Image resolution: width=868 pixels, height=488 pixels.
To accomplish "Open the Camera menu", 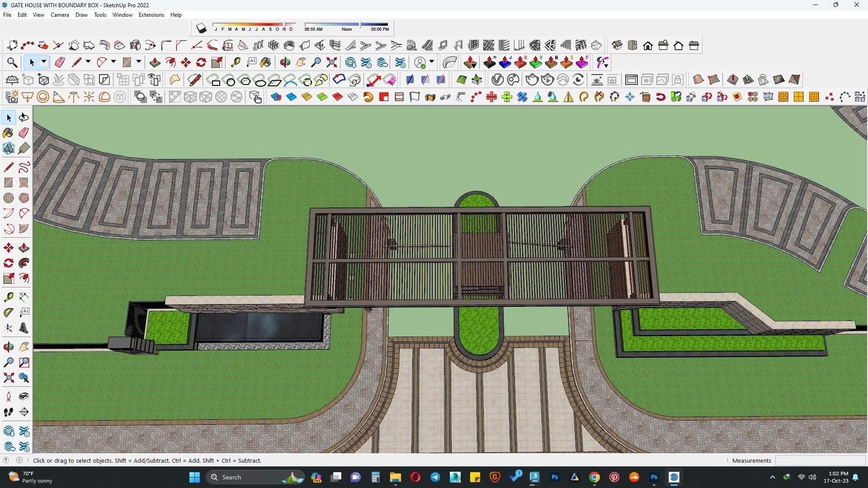I will (60, 15).
